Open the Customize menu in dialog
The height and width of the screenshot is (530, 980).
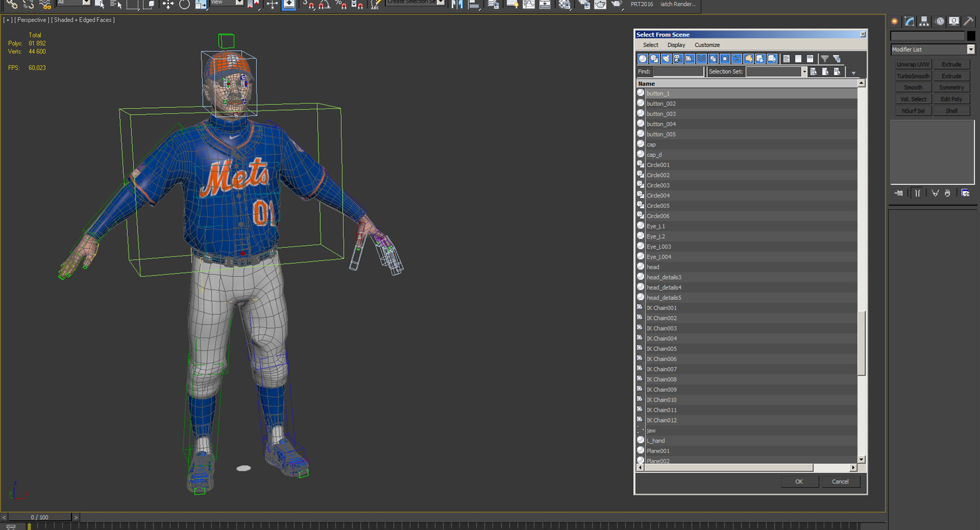tap(707, 45)
